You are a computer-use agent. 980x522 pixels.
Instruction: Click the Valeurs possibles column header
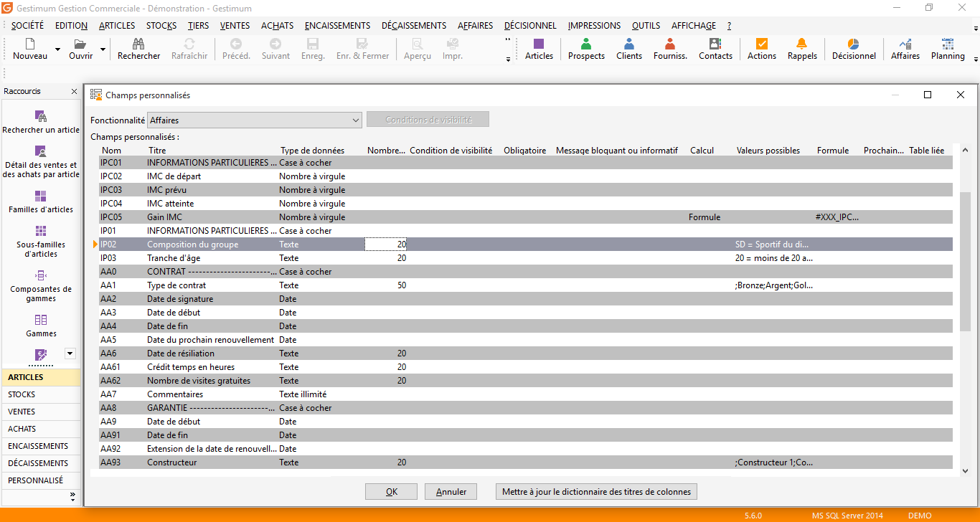768,151
